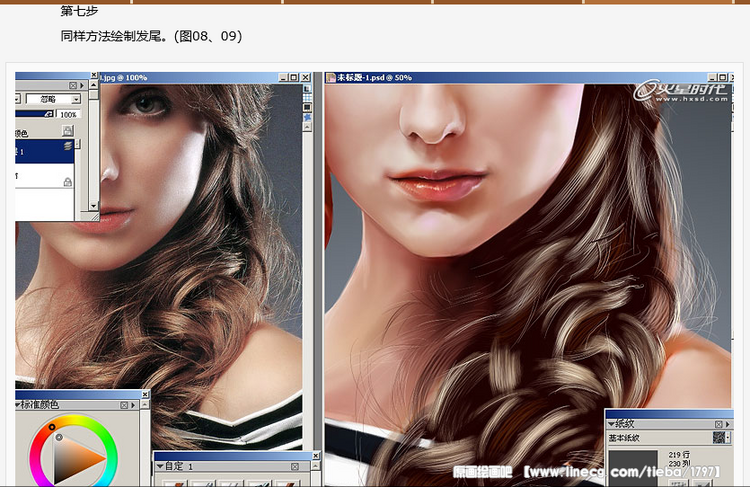Open composite depth dropdown showing 忽略
Viewport: 750px width, 487px height.
click(54, 99)
